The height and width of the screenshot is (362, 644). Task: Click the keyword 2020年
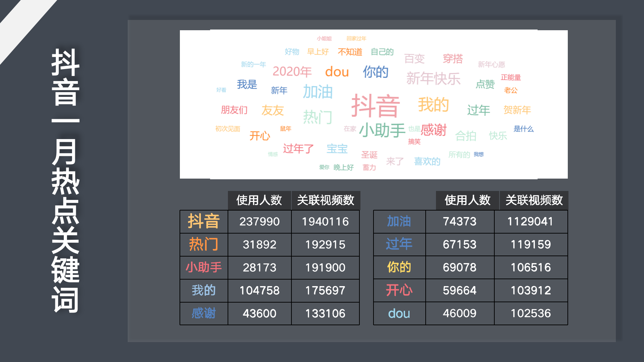(291, 71)
